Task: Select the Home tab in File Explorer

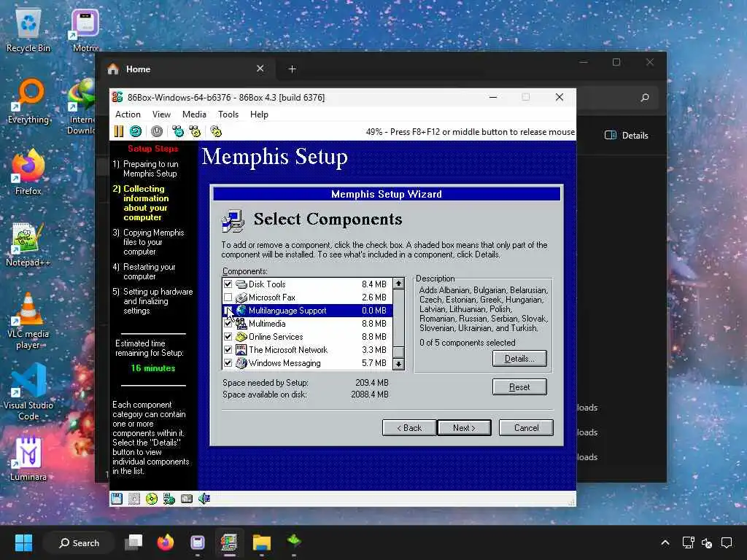Action: tap(186, 69)
